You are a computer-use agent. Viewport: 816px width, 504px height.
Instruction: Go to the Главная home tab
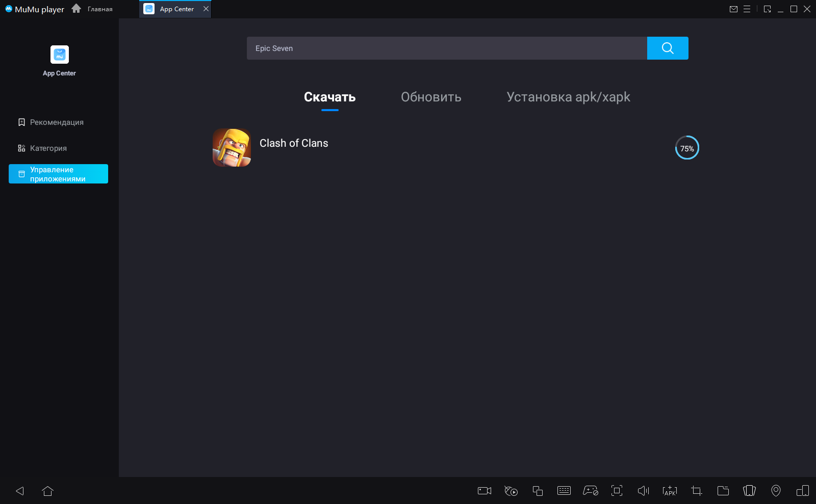[x=92, y=9]
